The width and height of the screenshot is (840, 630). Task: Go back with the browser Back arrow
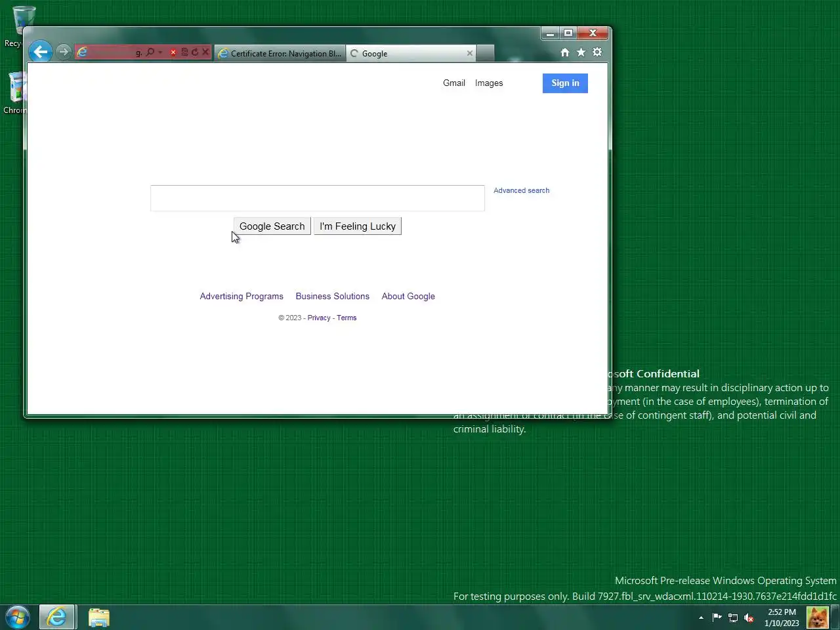(x=41, y=52)
